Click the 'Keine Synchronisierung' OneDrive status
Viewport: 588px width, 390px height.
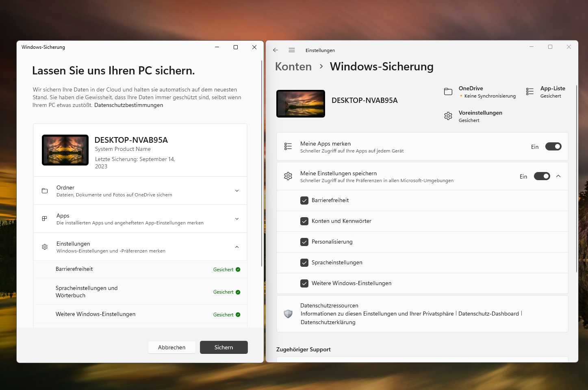tap(490, 96)
